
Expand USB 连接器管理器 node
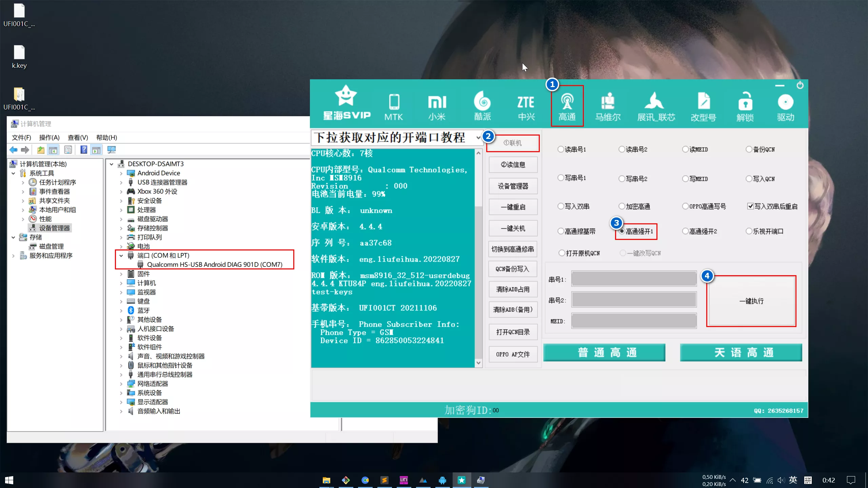point(121,182)
